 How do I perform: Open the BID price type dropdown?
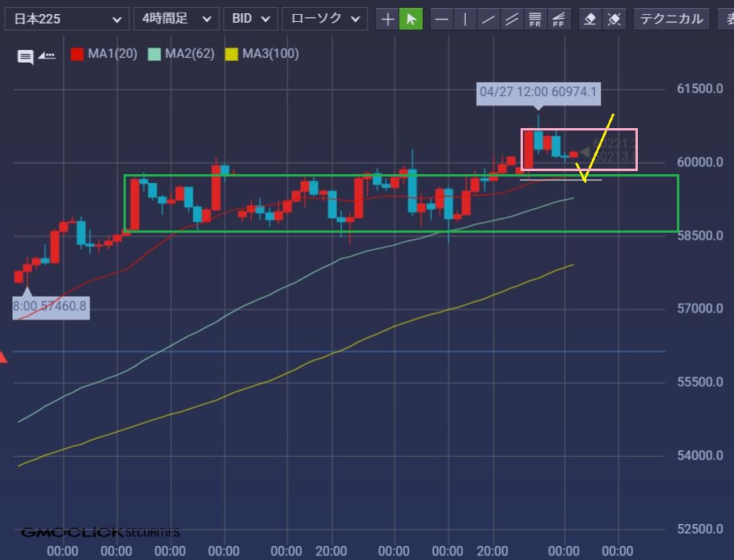pyautogui.click(x=250, y=19)
